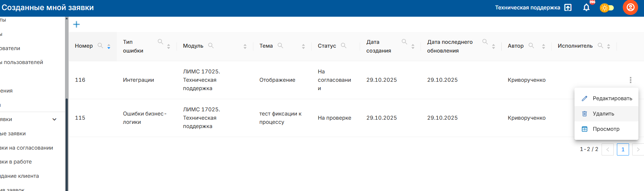Toggle the light/dark theme switch
Viewport: 644px width, 191px height.
tap(607, 8)
